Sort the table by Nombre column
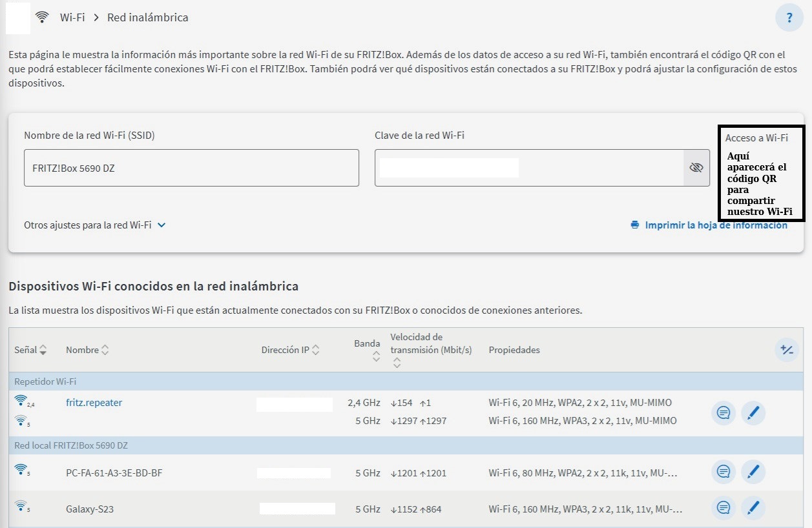Image resolution: width=812 pixels, height=528 pixels. pyautogui.click(x=87, y=350)
